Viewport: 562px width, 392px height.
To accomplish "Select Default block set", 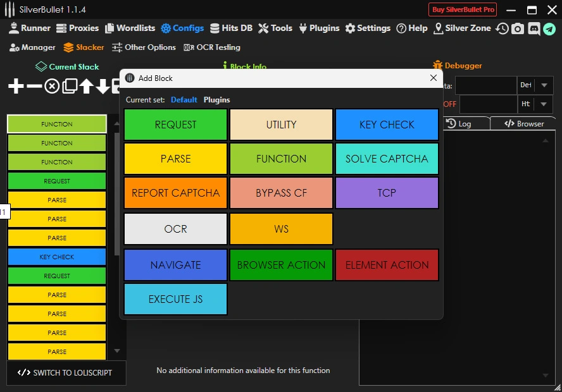I will (184, 100).
